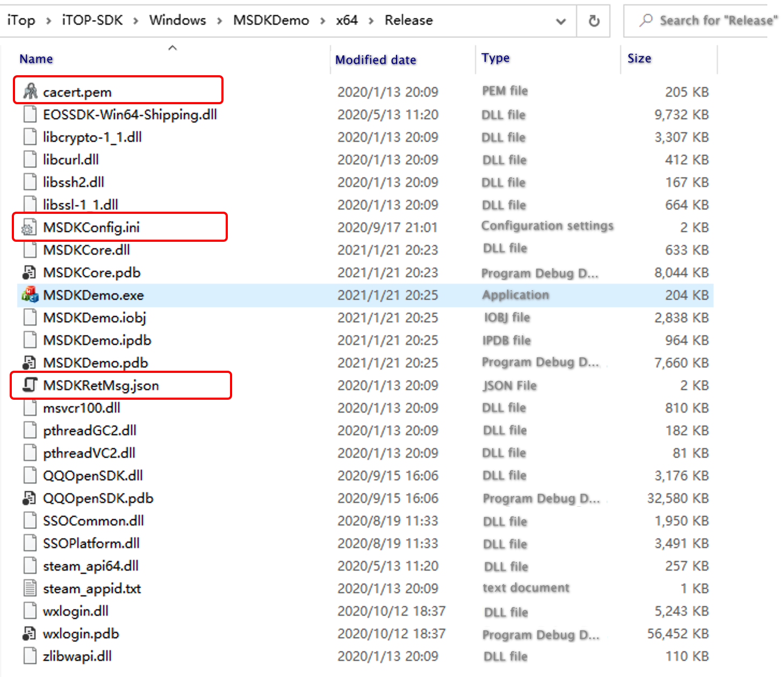This screenshot has height=677, width=784.
Task: Click the QQOpenSDK.pdb debug file icon
Action: 29,498
